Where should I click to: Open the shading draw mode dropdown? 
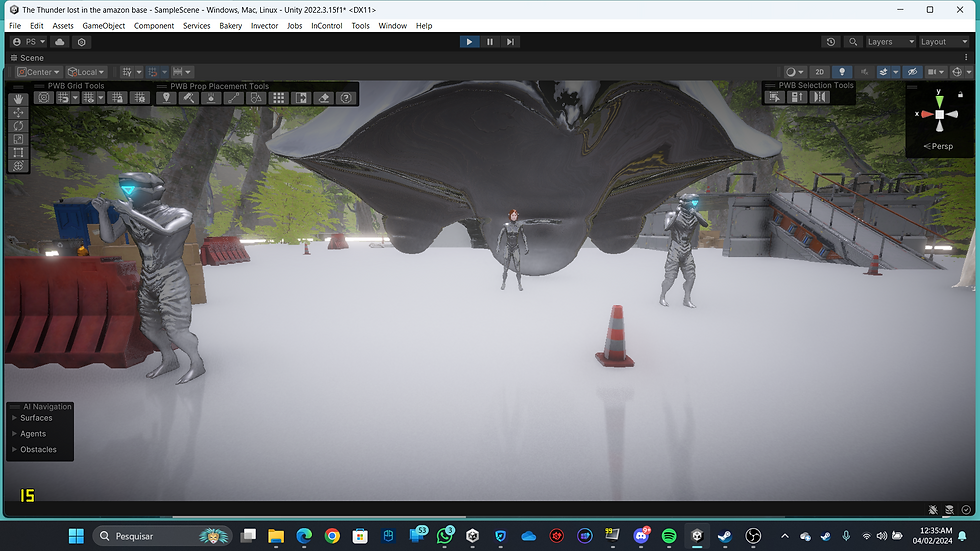point(794,72)
